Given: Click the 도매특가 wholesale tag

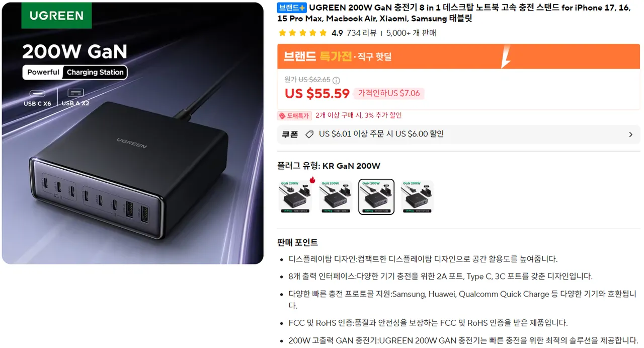Looking at the screenshot, I should coord(294,116).
